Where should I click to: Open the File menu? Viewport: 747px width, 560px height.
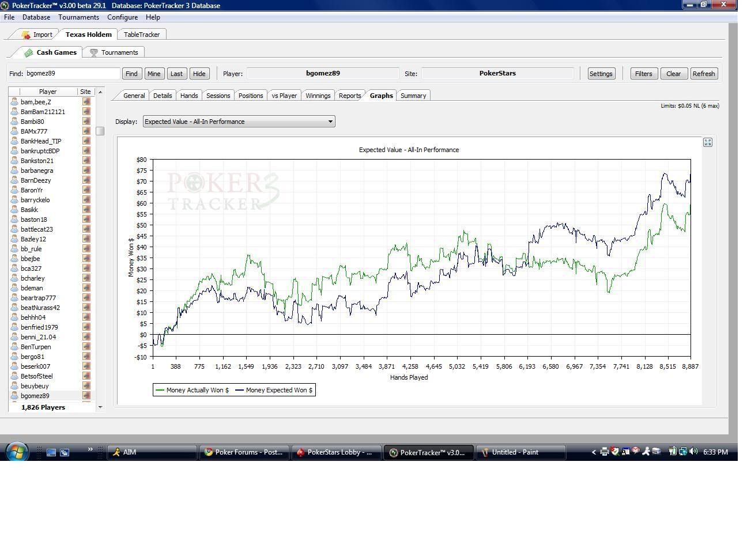tap(9, 17)
